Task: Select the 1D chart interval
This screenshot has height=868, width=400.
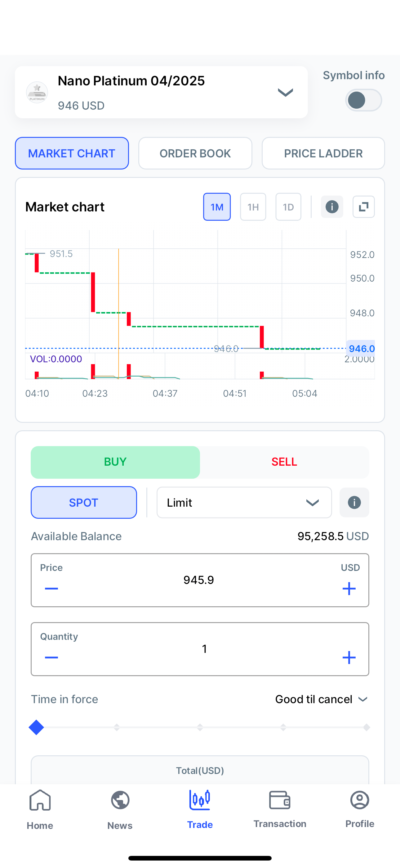Action: (x=288, y=207)
